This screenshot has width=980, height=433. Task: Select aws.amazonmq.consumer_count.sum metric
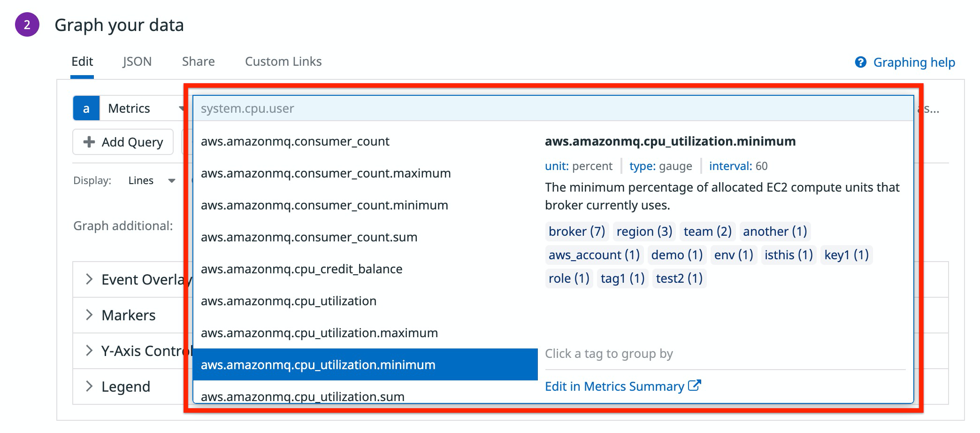(x=365, y=237)
